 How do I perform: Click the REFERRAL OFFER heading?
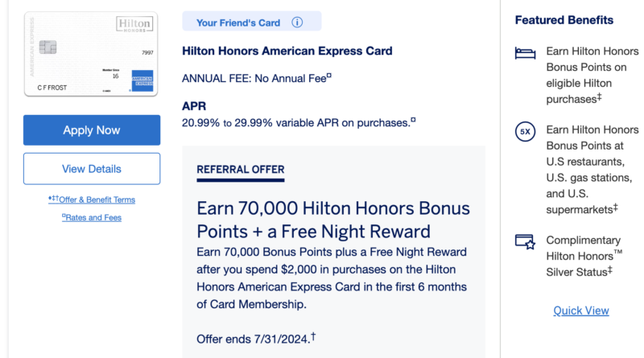(241, 170)
